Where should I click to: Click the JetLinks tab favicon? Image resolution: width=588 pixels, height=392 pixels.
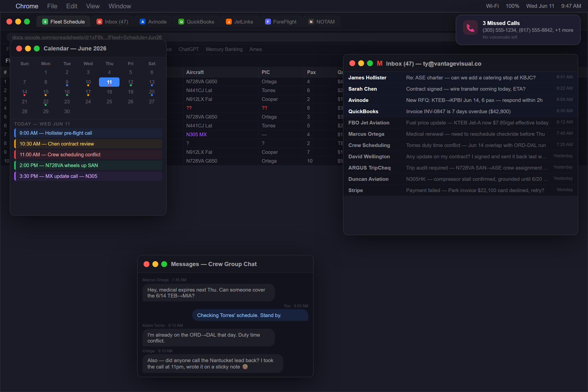(229, 22)
